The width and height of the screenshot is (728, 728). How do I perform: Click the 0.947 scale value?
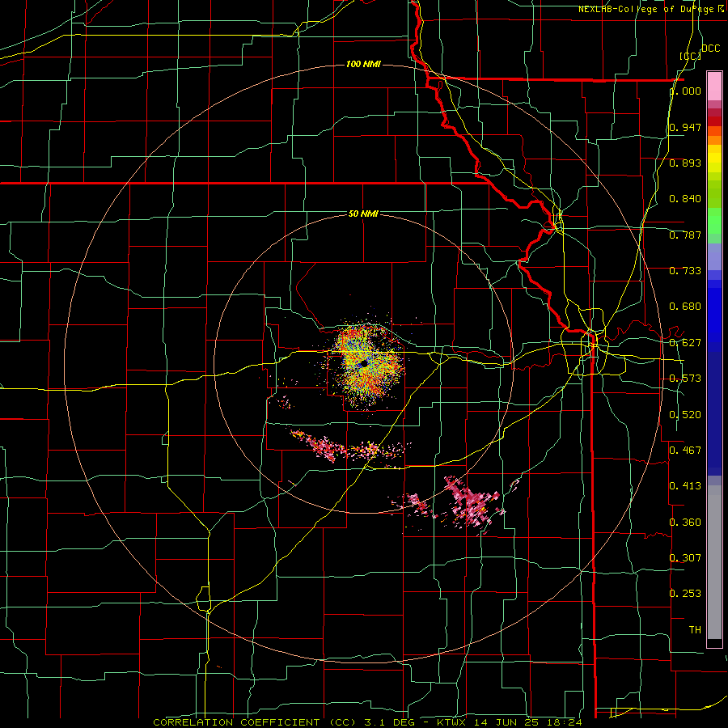pos(686,127)
